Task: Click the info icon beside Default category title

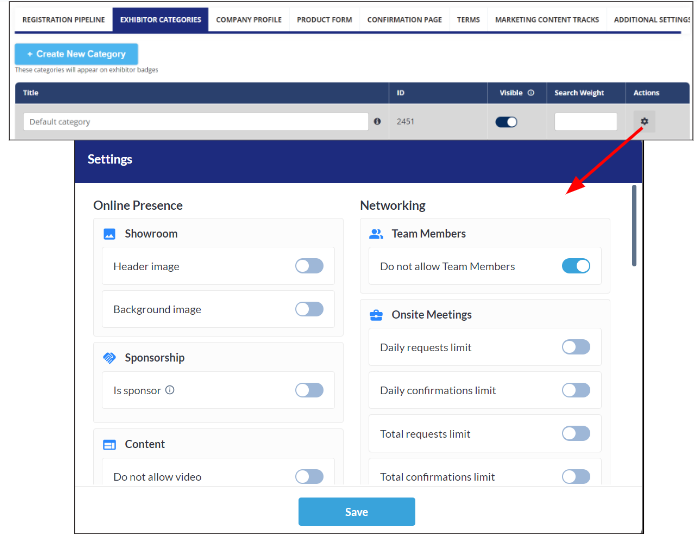Action: point(377,121)
